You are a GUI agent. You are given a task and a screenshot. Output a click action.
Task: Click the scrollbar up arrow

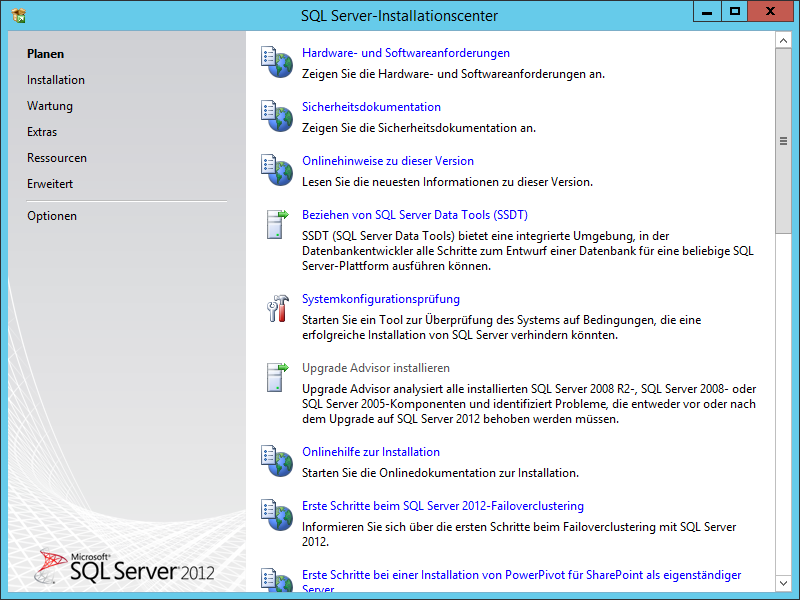[784, 40]
